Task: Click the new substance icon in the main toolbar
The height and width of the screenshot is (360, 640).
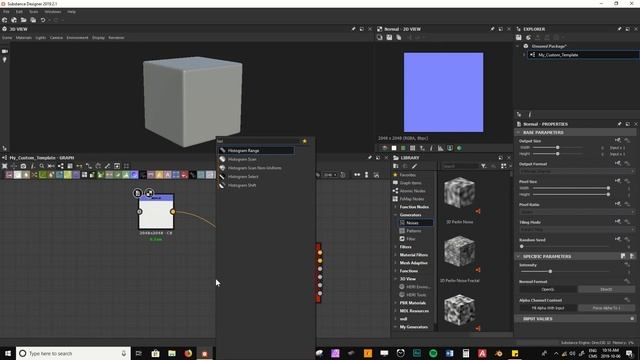Action: 4,20
